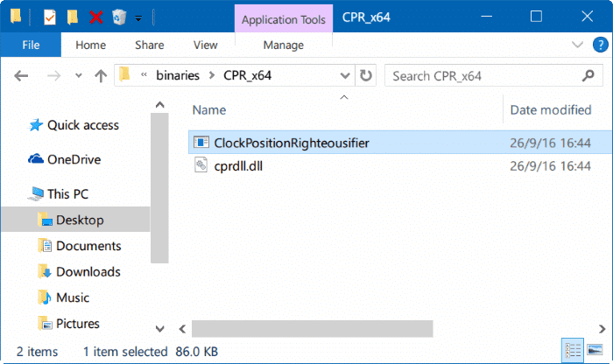The width and height of the screenshot is (613, 364).
Task: Click the cprdll.dll file icon
Action: pyautogui.click(x=201, y=164)
